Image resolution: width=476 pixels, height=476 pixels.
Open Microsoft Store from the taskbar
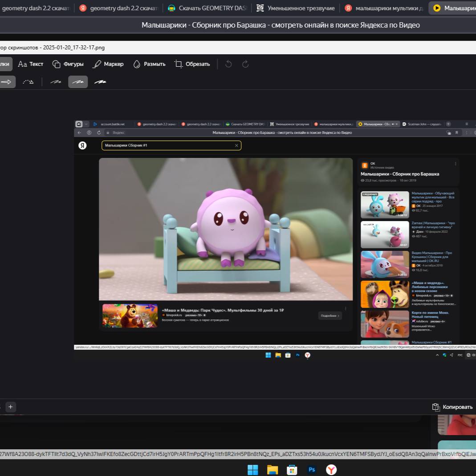(x=292, y=470)
